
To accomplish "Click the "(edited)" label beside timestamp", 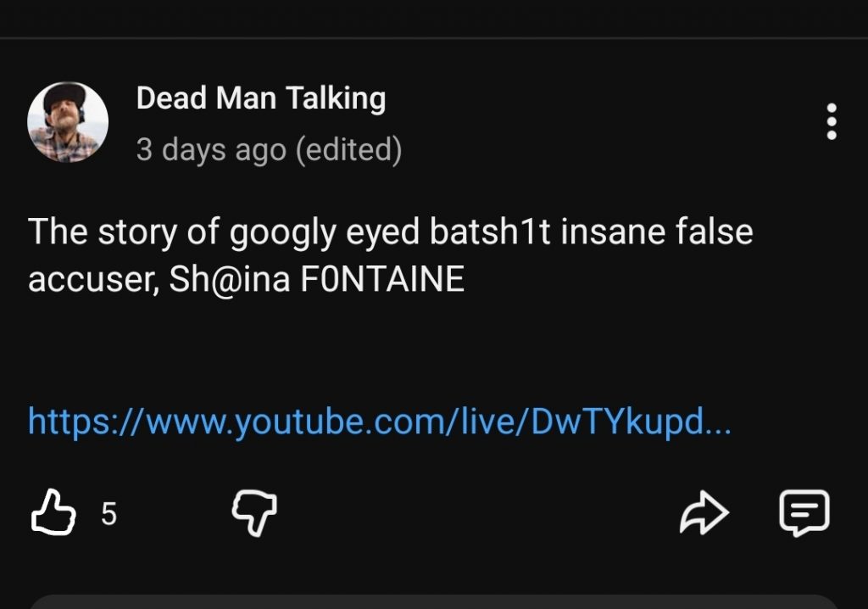I will click(x=348, y=150).
